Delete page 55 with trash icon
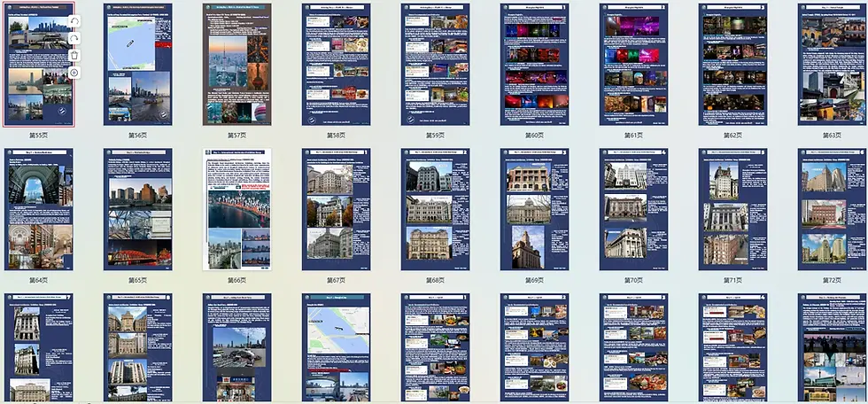Screen dimensions: 868x404 [x=74, y=56]
